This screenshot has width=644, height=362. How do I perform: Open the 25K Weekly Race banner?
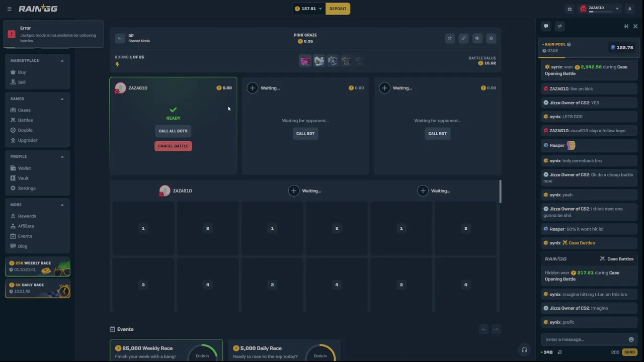tap(38, 267)
